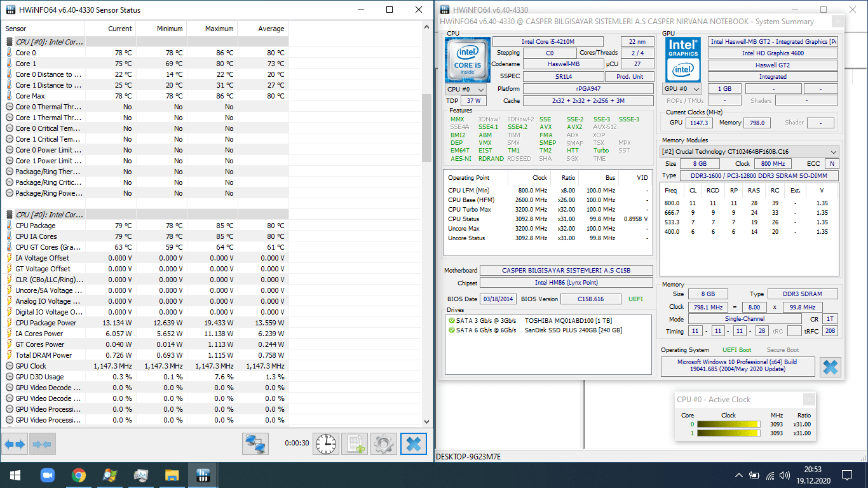Select the Core 1 Distance to TjMAX row
The image size is (868, 488).
(x=145, y=85)
